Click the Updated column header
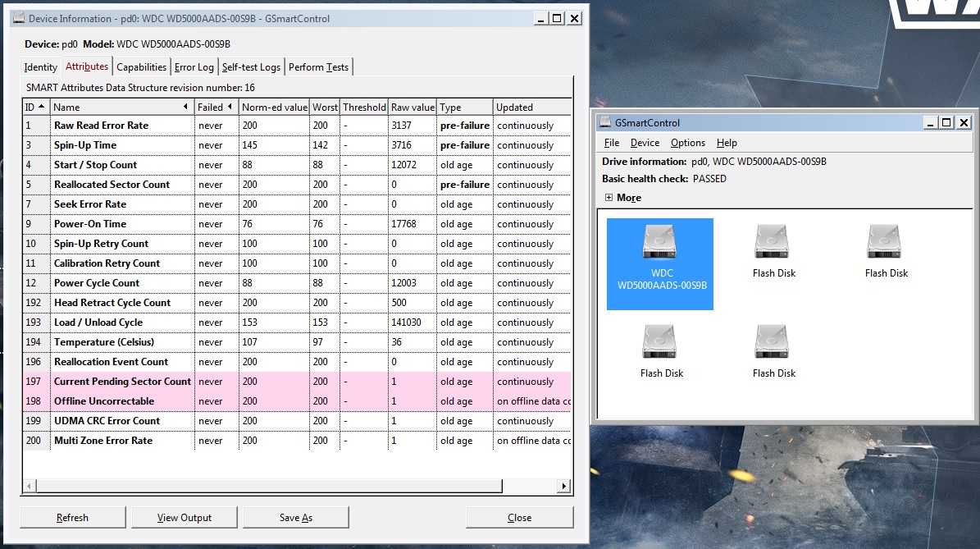 click(x=532, y=107)
